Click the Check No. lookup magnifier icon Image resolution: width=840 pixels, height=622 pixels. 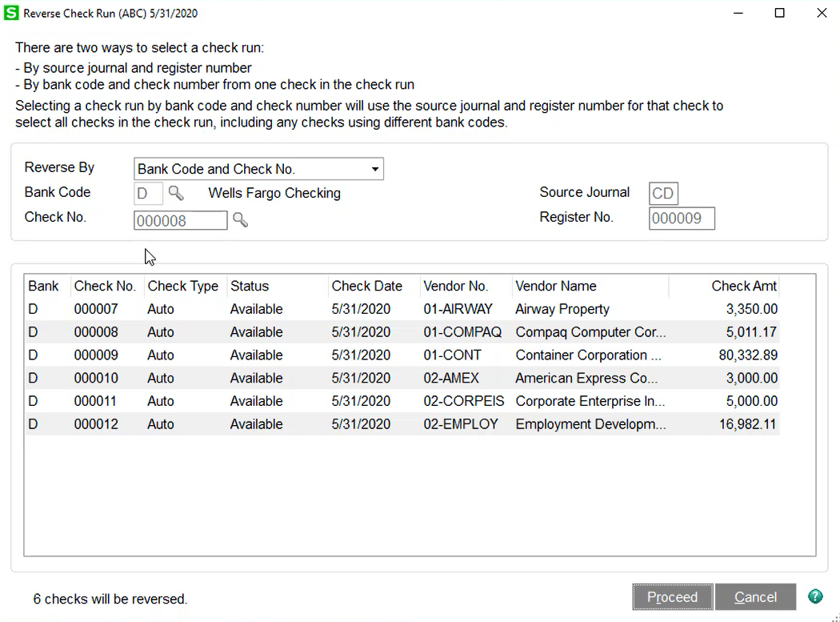(x=240, y=219)
